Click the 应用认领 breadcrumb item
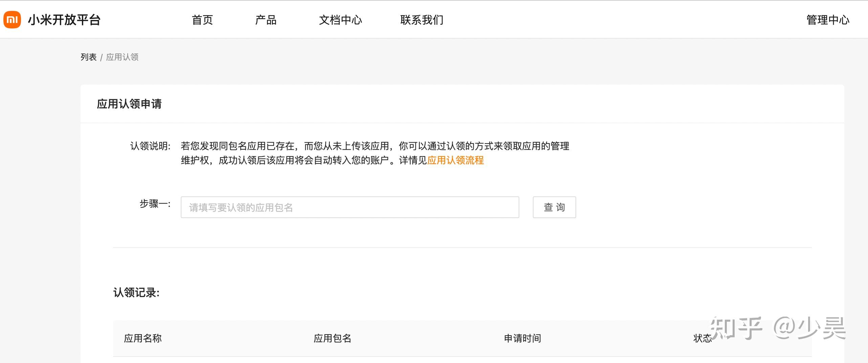The height and width of the screenshot is (363, 868). 122,57
